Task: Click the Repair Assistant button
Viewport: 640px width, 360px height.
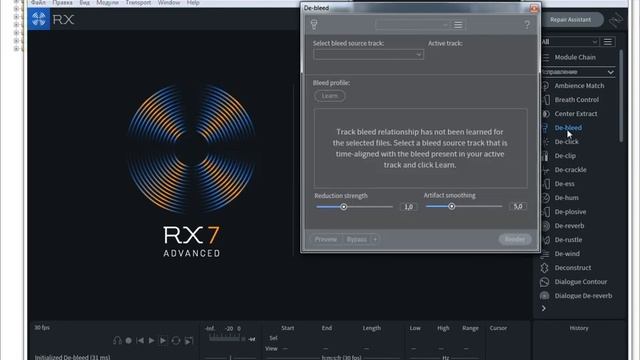Action: [x=570, y=20]
